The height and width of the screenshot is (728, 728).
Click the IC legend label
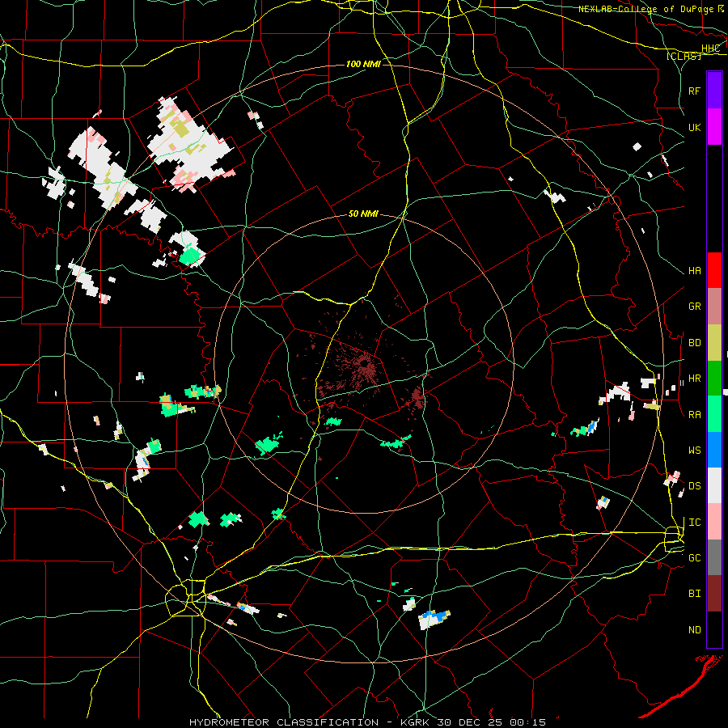click(x=694, y=523)
